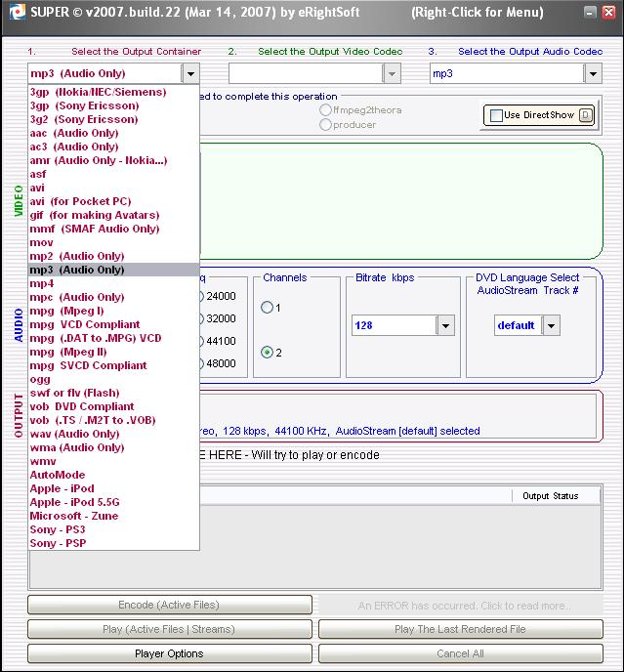The width and height of the screenshot is (624, 672).
Task: Choose wmv from the container list
Action: 113,462
